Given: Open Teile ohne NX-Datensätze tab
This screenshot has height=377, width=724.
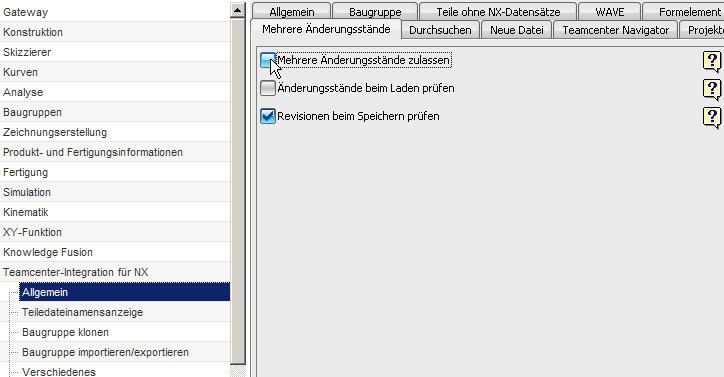Looking at the screenshot, I should click(498, 12).
